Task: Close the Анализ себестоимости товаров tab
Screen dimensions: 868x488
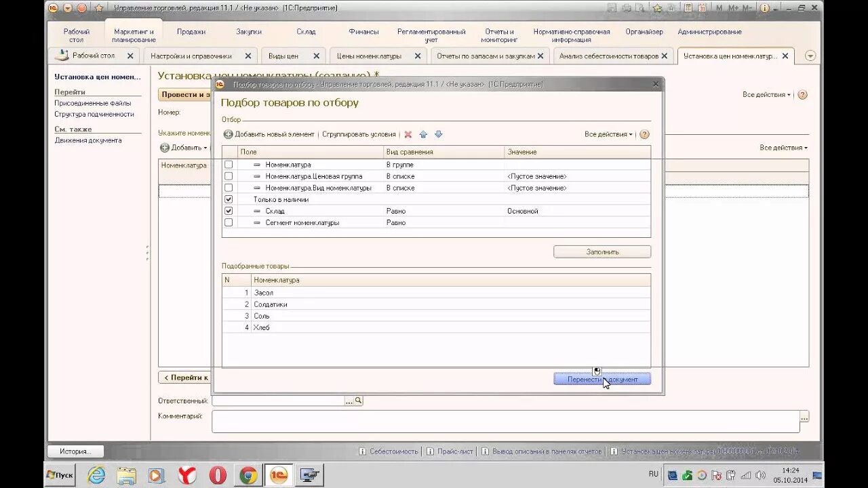Action: click(664, 56)
